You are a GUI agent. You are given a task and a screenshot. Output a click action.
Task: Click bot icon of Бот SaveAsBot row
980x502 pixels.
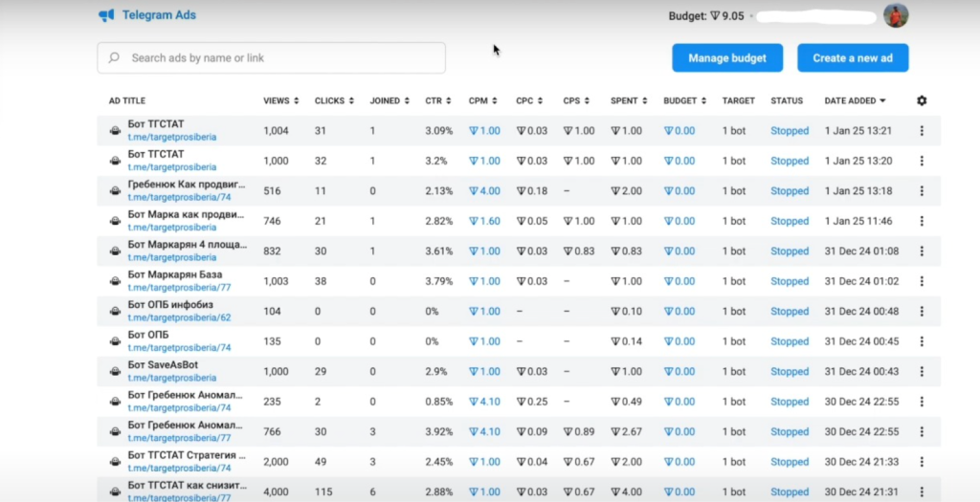click(x=115, y=371)
